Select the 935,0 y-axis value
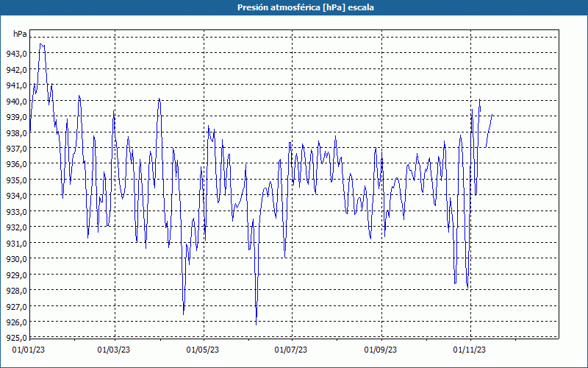This screenshot has height=368, width=588. pyautogui.click(x=16, y=180)
